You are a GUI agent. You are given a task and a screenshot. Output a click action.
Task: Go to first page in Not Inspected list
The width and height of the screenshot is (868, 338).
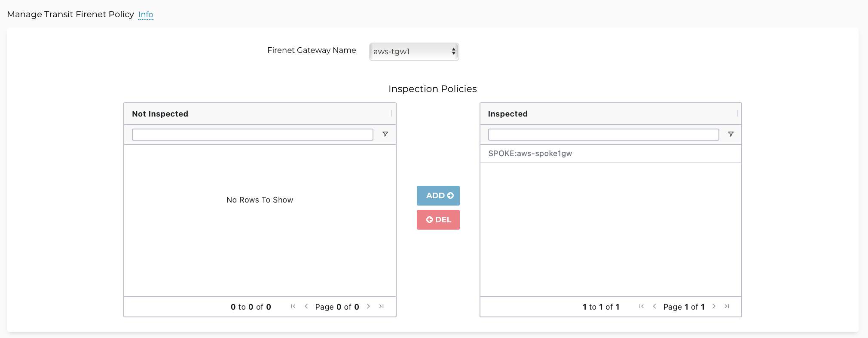[x=293, y=306]
